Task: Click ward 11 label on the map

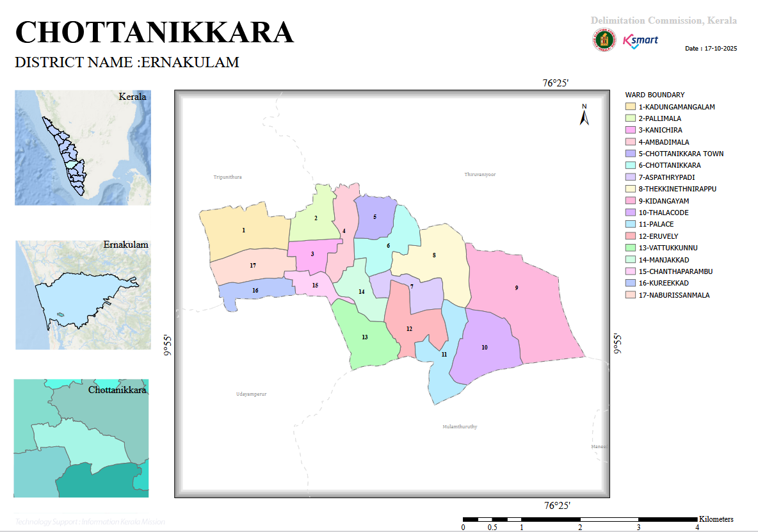Action: pyautogui.click(x=444, y=355)
